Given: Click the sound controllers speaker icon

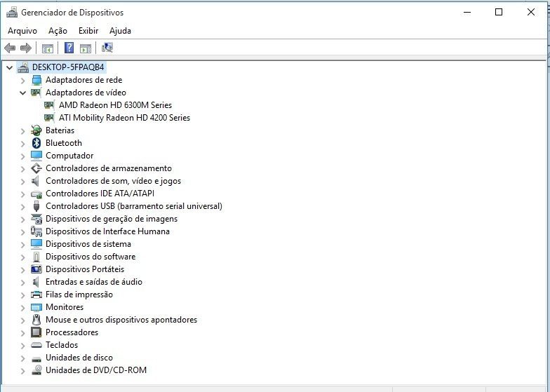Looking at the screenshot, I should 35,181.
